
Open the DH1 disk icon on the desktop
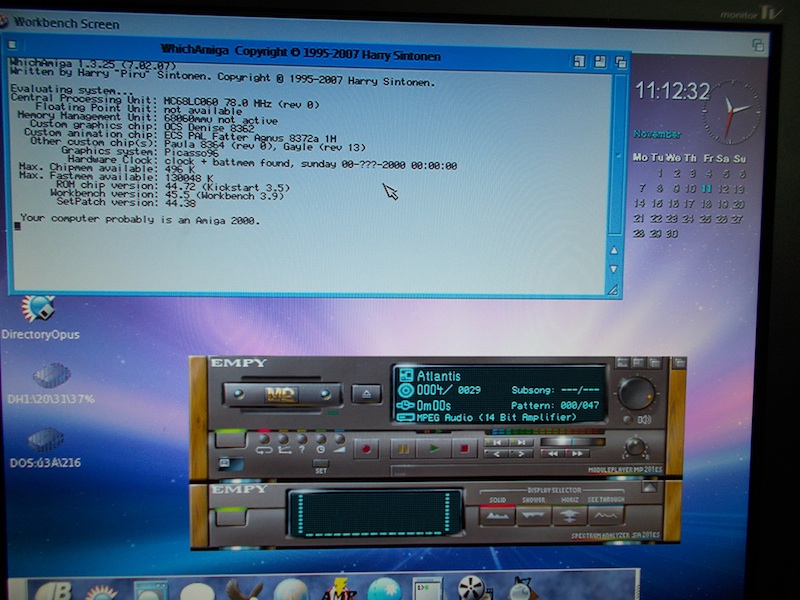click(x=51, y=376)
